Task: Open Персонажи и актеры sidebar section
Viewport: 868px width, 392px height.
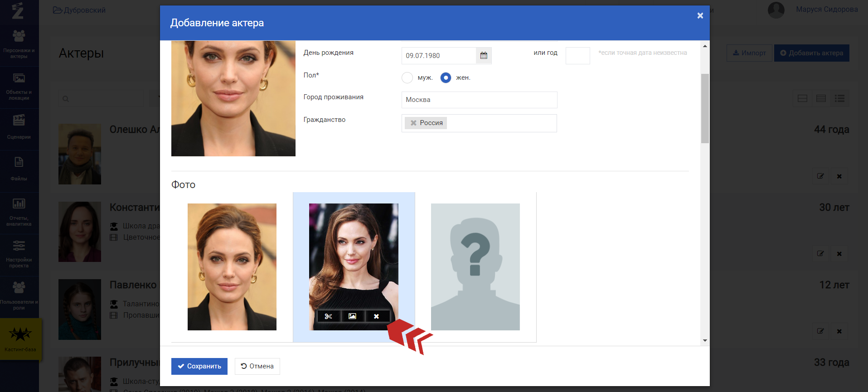Action: point(19,44)
